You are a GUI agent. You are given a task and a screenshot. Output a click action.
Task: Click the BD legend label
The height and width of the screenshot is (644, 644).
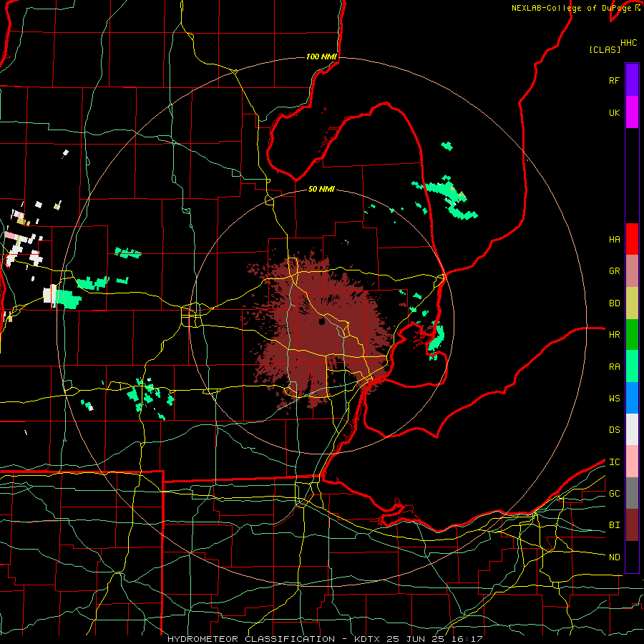[x=615, y=303]
